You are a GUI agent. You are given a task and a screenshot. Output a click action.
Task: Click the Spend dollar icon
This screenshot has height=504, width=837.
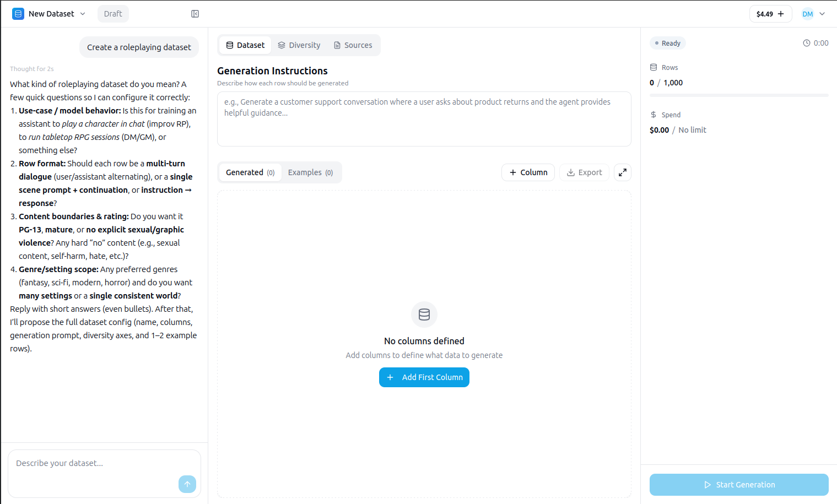(x=652, y=115)
